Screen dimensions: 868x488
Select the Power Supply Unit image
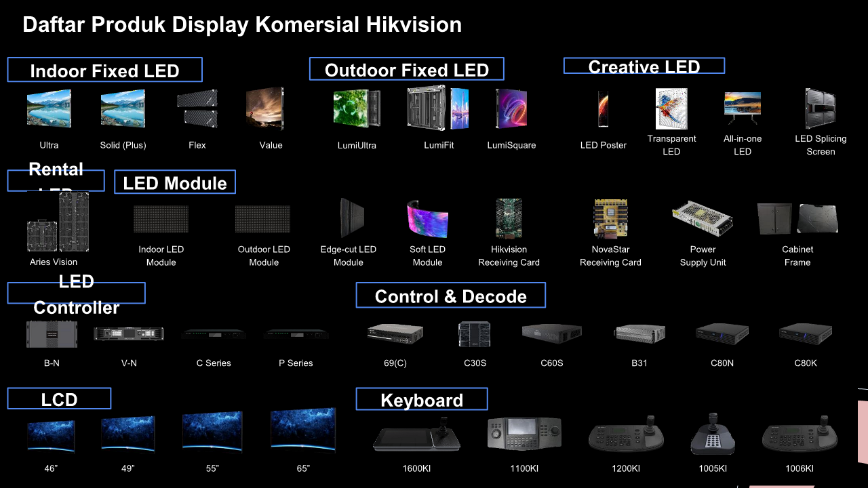pyautogui.click(x=703, y=218)
